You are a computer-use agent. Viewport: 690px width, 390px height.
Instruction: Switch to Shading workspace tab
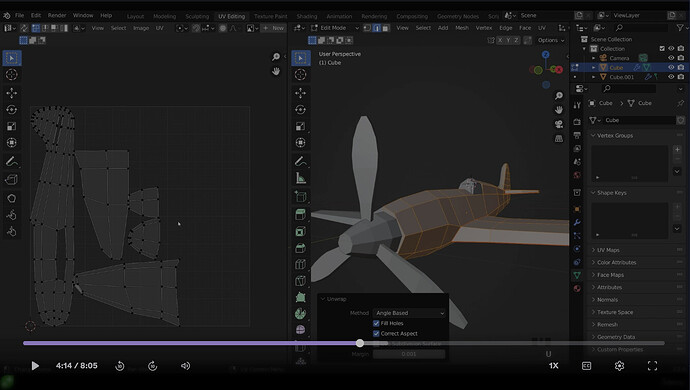click(307, 16)
